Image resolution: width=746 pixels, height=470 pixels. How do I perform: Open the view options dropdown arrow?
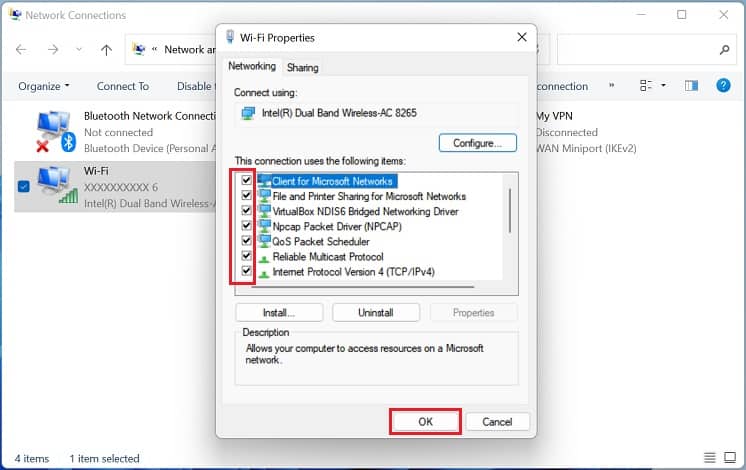coord(663,86)
